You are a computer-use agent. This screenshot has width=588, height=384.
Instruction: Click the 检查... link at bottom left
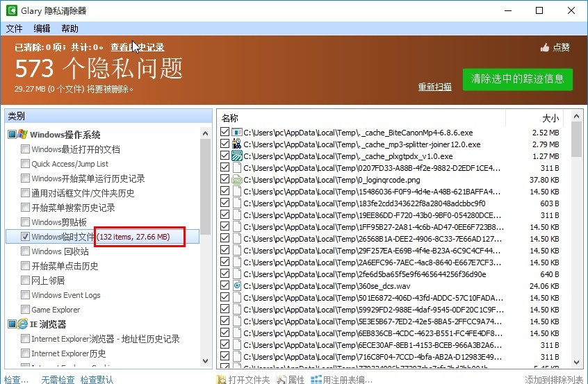click(16, 380)
